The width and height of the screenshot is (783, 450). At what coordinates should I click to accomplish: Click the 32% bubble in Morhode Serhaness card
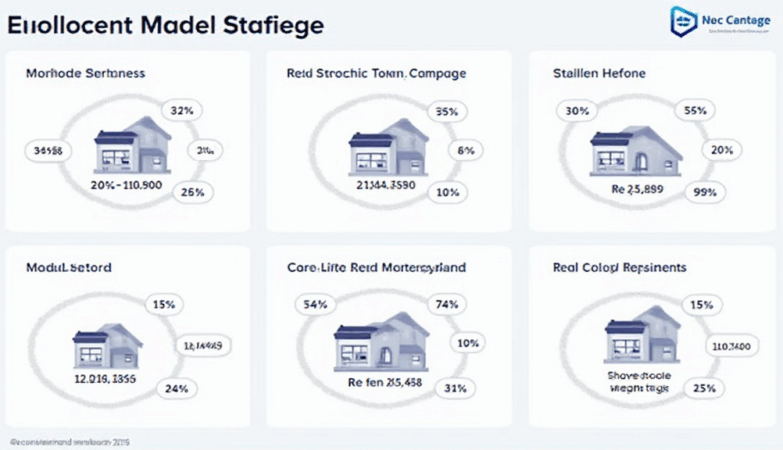pos(181,110)
